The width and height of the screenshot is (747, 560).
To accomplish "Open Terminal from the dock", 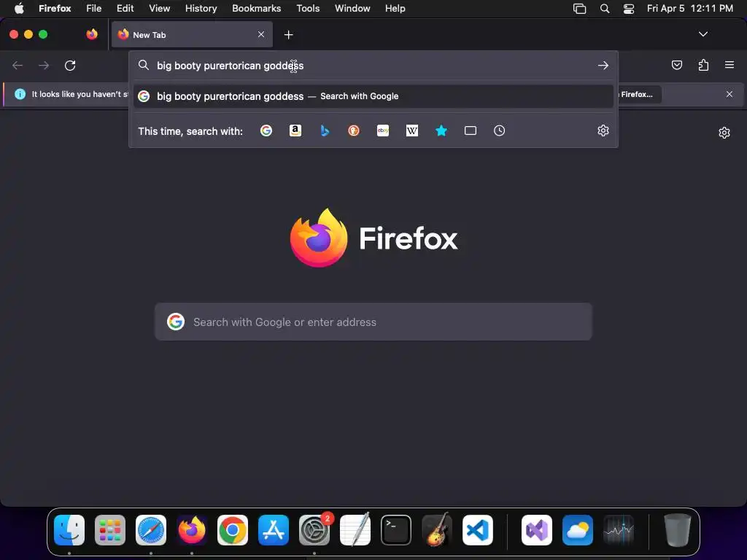I will pos(396,530).
